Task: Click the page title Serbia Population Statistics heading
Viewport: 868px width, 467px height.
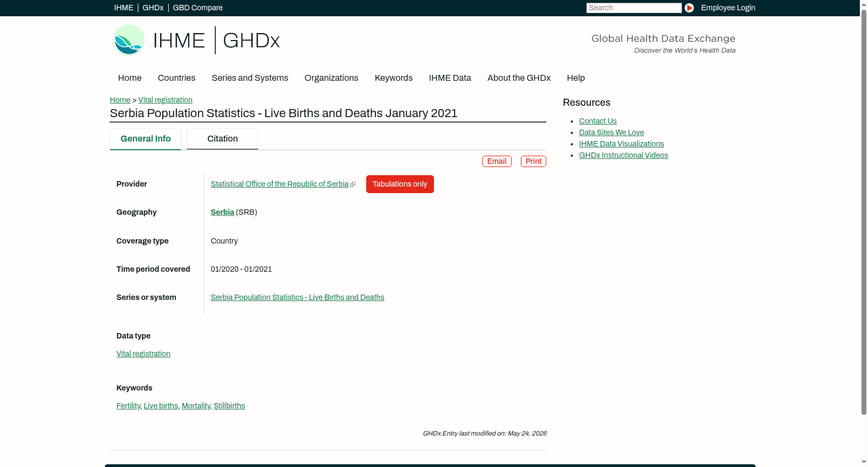Action: (x=284, y=113)
